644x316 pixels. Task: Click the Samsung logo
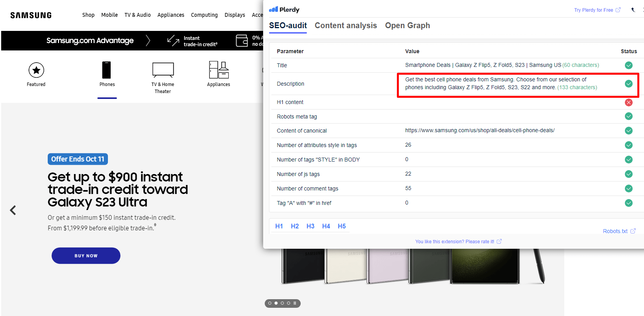point(31,15)
